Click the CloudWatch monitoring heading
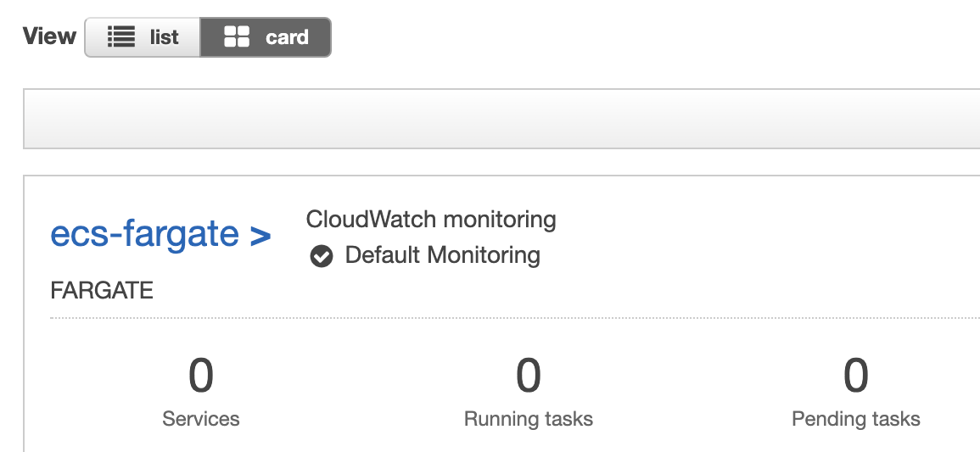Viewport: 980px width, 452px height. pyautogui.click(x=431, y=220)
